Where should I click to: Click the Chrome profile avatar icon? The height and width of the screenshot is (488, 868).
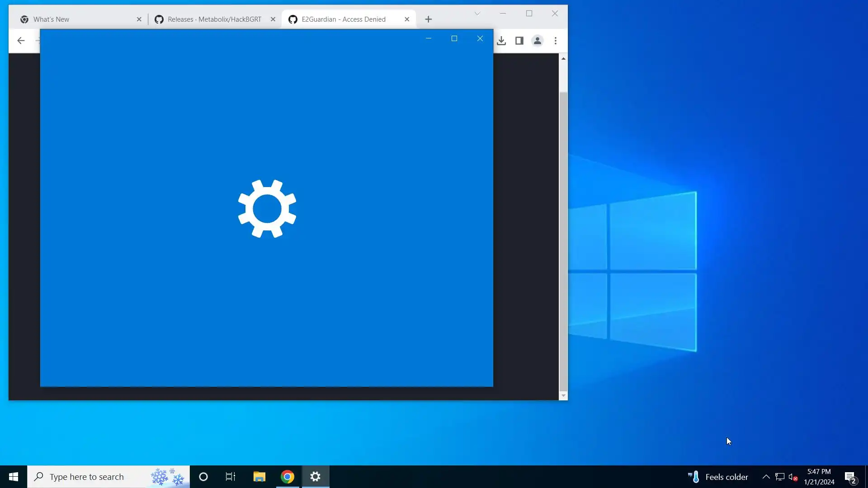click(537, 41)
